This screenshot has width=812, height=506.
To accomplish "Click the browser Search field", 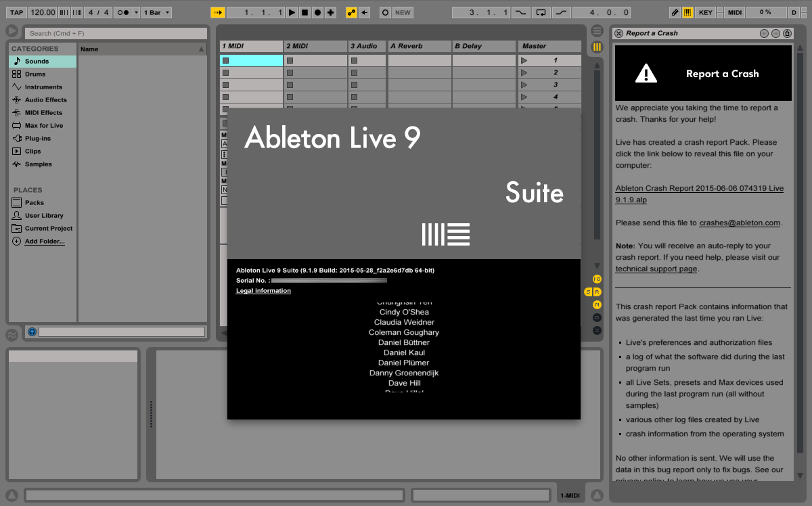I will click(116, 33).
